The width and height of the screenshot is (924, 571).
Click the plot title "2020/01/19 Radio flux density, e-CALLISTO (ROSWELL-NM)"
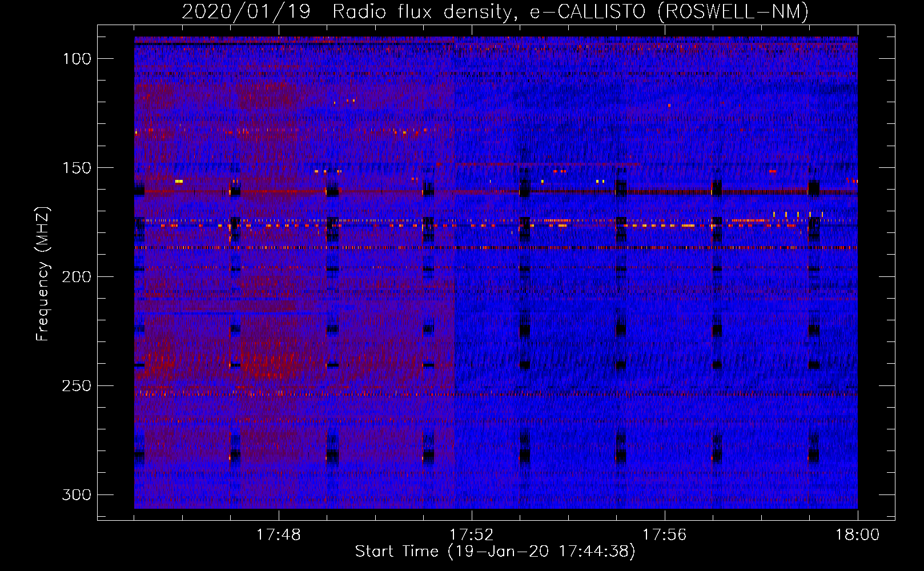tap(495, 12)
